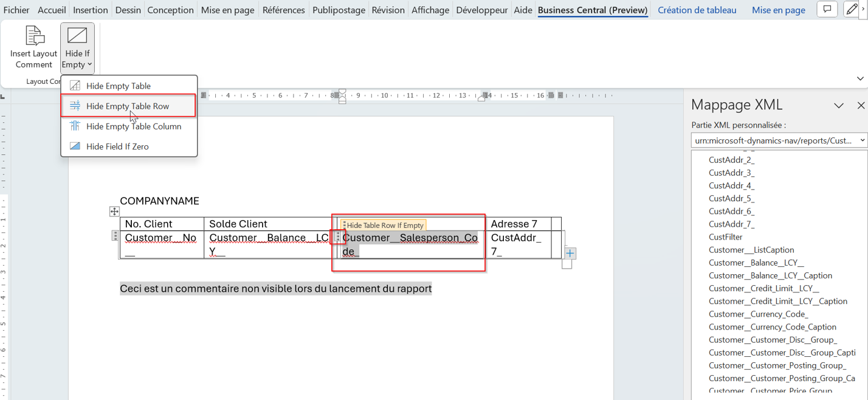The image size is (868, 400).
Task: Click Hide Field If Zero option
Action: (117, 147)
